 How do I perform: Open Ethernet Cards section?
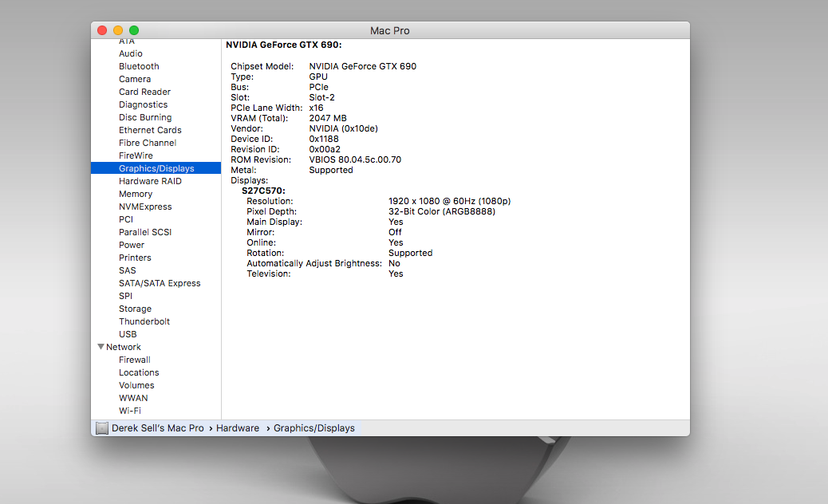coord(150,130)
